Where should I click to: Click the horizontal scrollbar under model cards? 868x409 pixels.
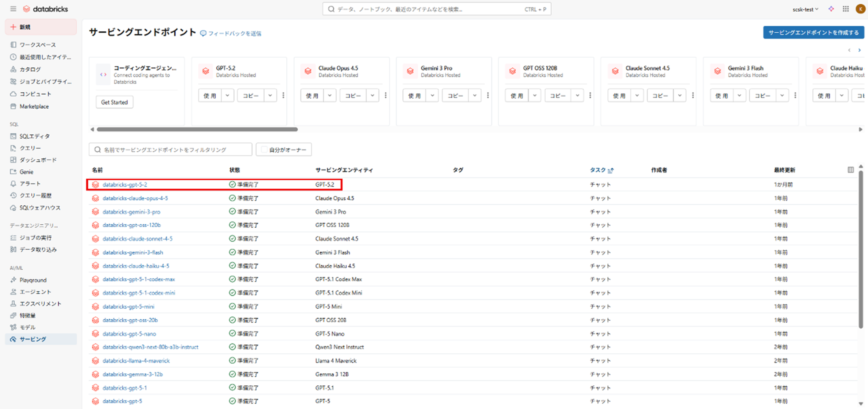197,129
